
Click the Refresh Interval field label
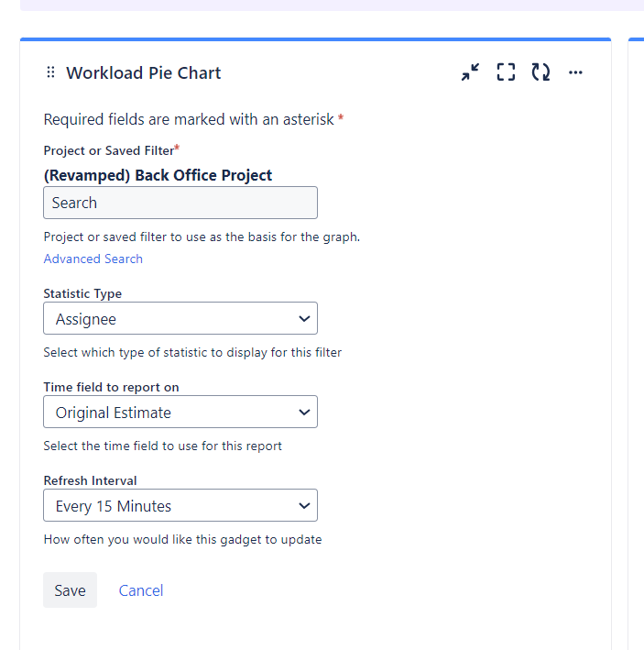90,480
